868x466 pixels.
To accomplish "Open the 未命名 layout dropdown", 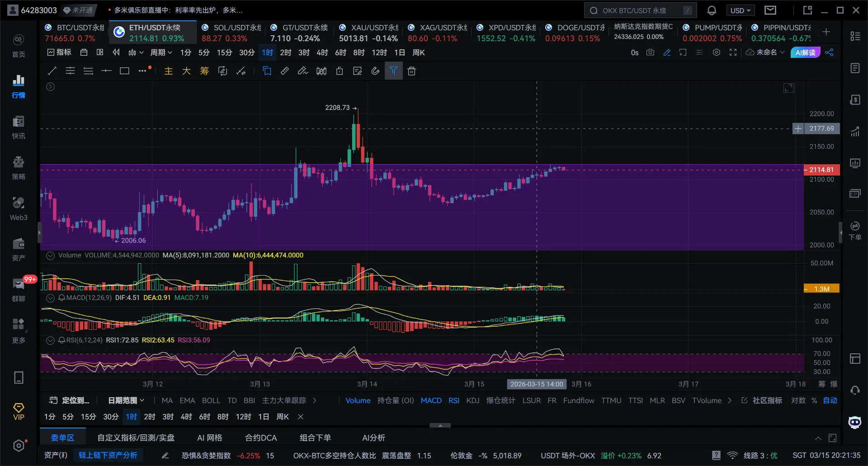I will pyautogui.click(x=765, y=52).
